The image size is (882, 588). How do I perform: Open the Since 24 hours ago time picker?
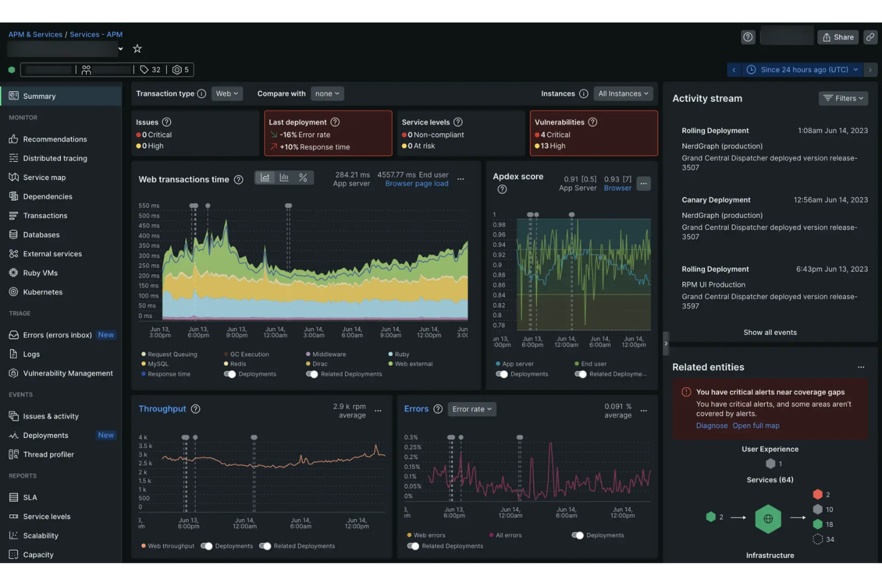802,69
